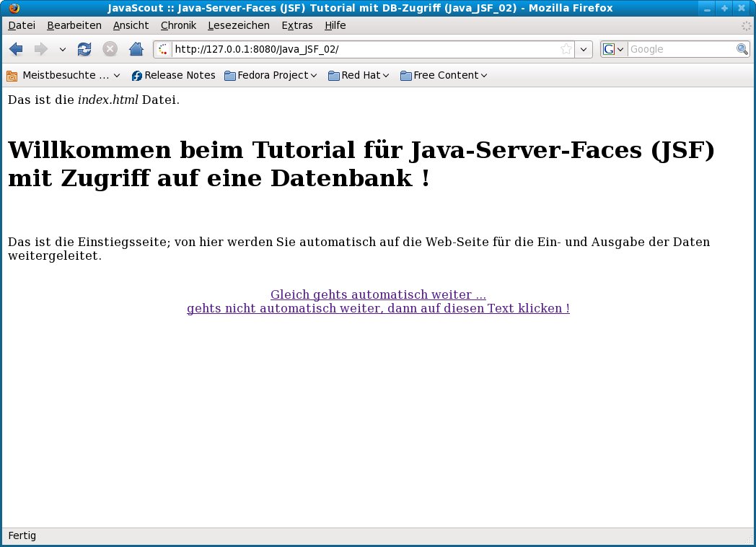756x547 pixels.
Task: Open the Meistbesuchte bookmarks list
Action: tap(63, 75)
